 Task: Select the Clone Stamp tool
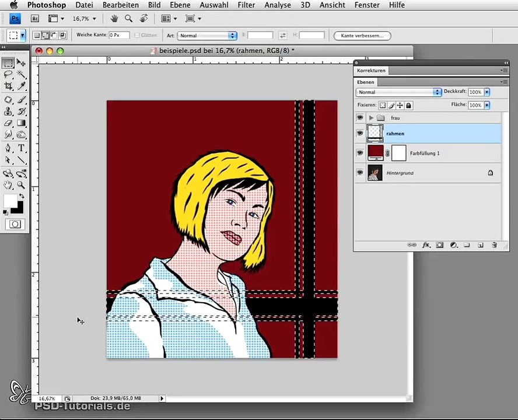pyautogui.click(x=8, y=111)
